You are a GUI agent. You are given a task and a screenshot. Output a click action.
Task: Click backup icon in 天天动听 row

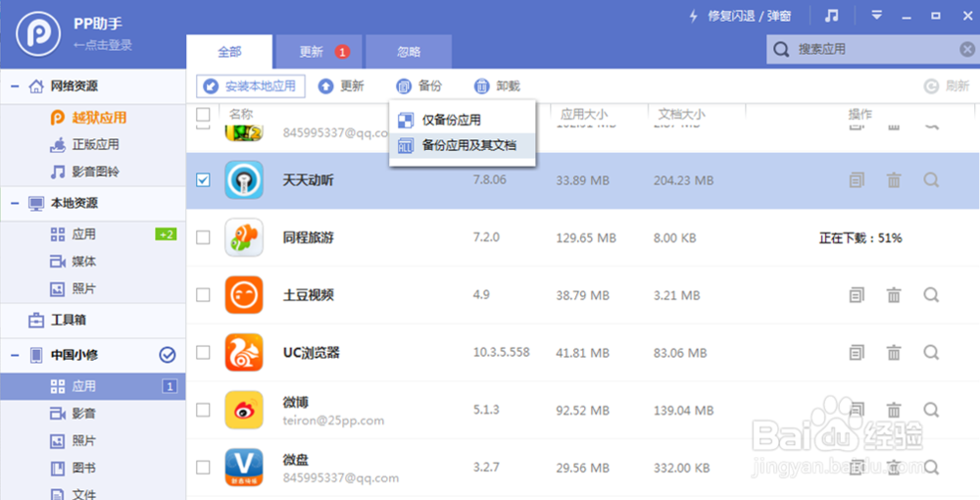(857, 180)
